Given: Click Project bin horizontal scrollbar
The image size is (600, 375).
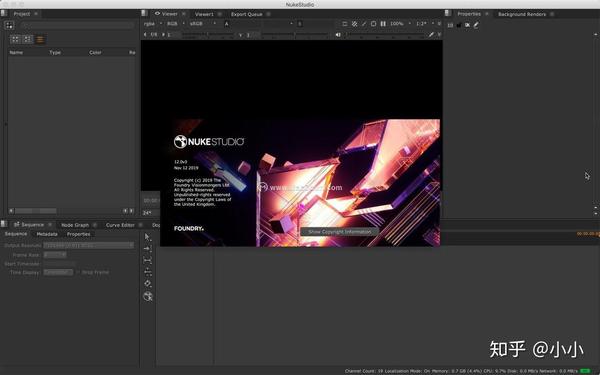Looking at the screenshot, I should pos(36,211).
